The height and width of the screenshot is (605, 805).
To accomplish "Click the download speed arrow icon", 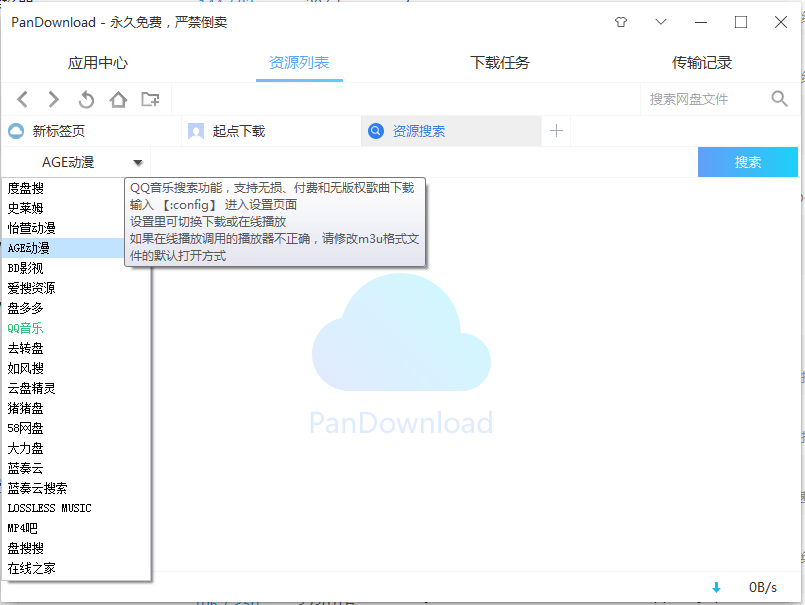I will pos(716,588).
